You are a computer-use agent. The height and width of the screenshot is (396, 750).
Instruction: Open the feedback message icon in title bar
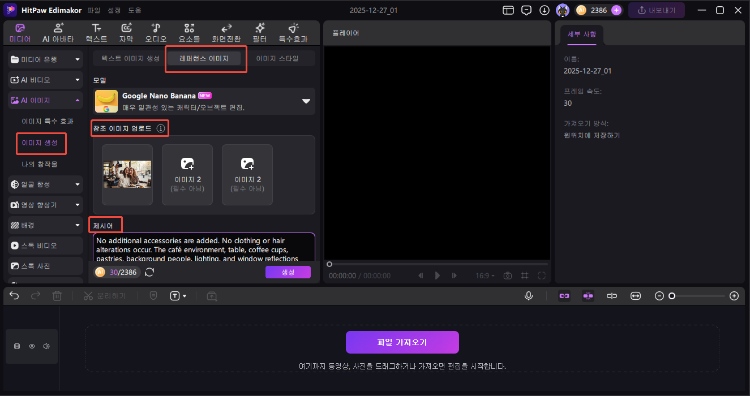tap(526, 10)
